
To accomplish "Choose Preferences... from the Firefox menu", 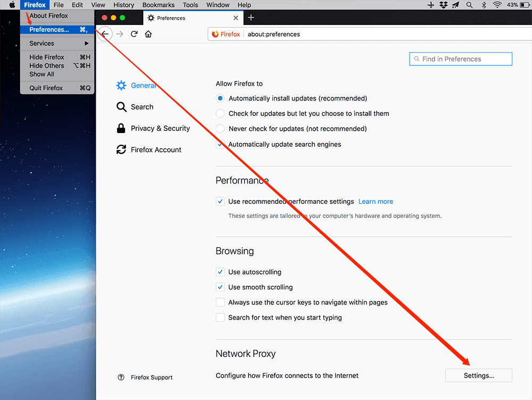I will (57, 29).
